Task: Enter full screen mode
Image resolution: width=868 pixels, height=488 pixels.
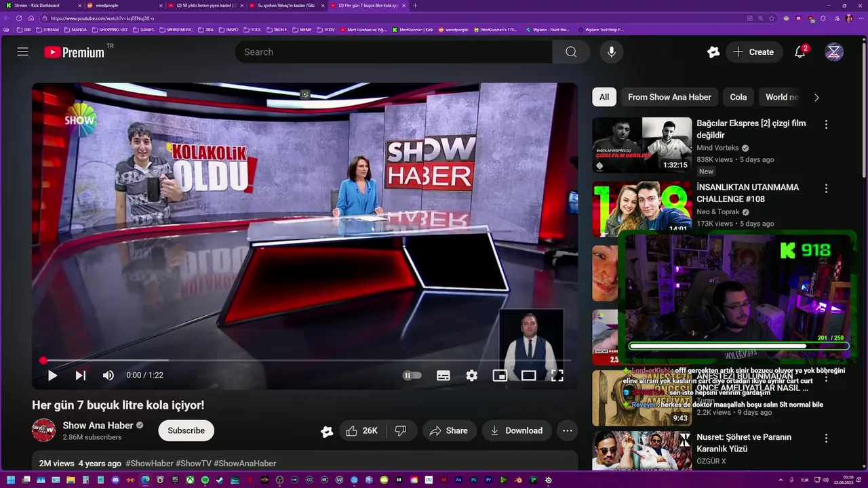Action: (x=557, y=375)
